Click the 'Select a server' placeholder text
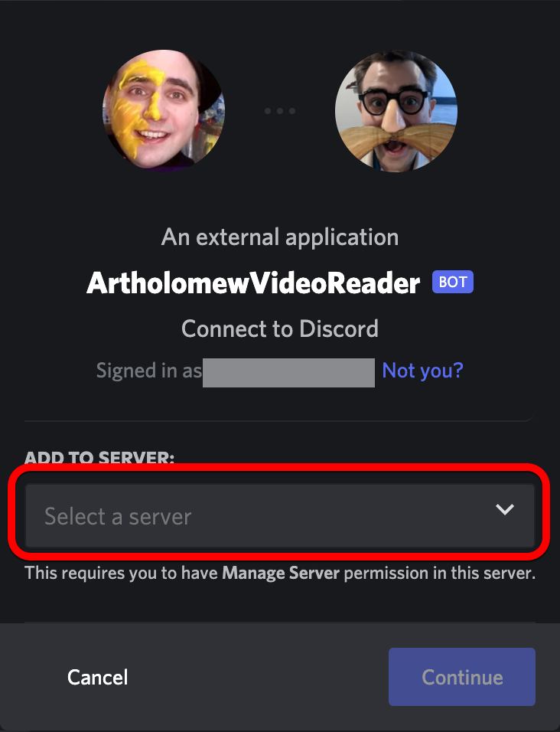 coord(118,517)
